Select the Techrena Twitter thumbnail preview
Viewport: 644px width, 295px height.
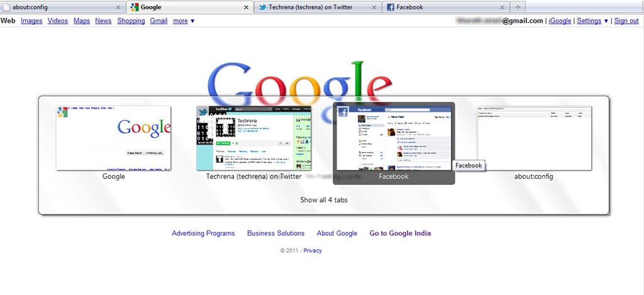click(x=254, y=138)
